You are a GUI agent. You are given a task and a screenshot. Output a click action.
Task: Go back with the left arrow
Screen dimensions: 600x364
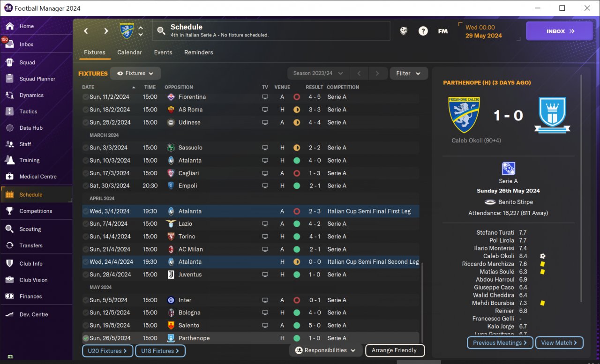pyautogui.click(x=86, y=31)
